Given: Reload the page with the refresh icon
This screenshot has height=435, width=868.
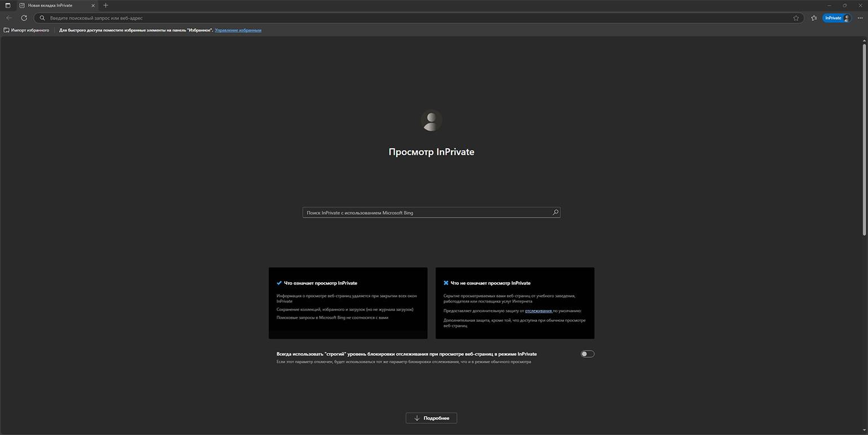Looking at the screenshot, I should pyautogui.click(x=24, y=18).
